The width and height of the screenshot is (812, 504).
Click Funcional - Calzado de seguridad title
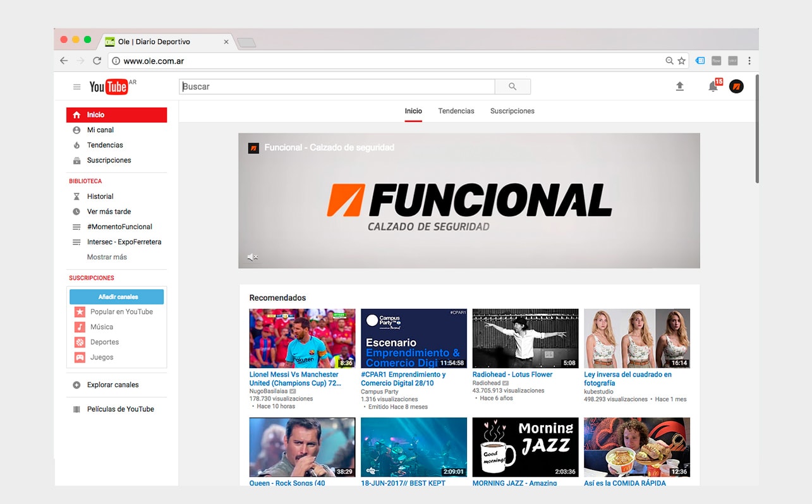tap(329, 148)
